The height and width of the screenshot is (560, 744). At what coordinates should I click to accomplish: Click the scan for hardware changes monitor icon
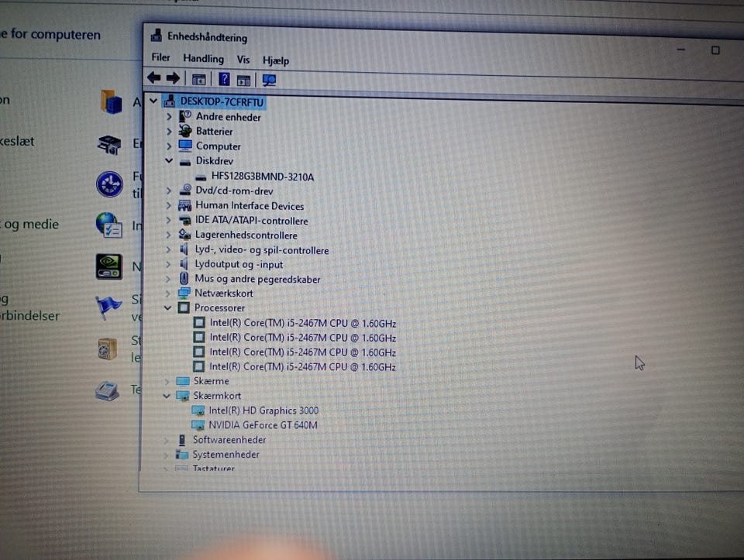click(269, 81)
